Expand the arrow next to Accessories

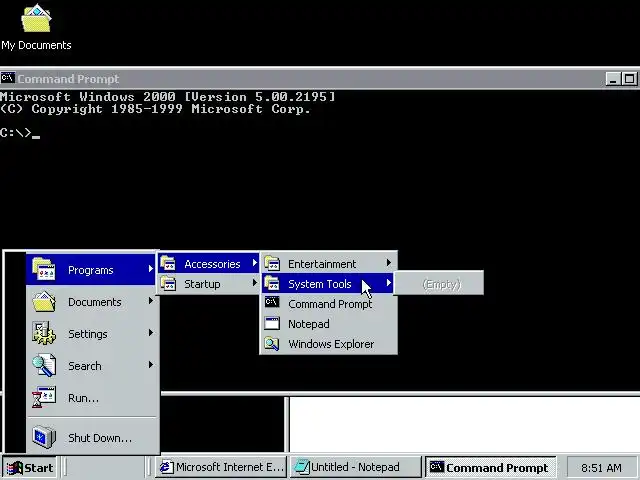tap(254, 263)
